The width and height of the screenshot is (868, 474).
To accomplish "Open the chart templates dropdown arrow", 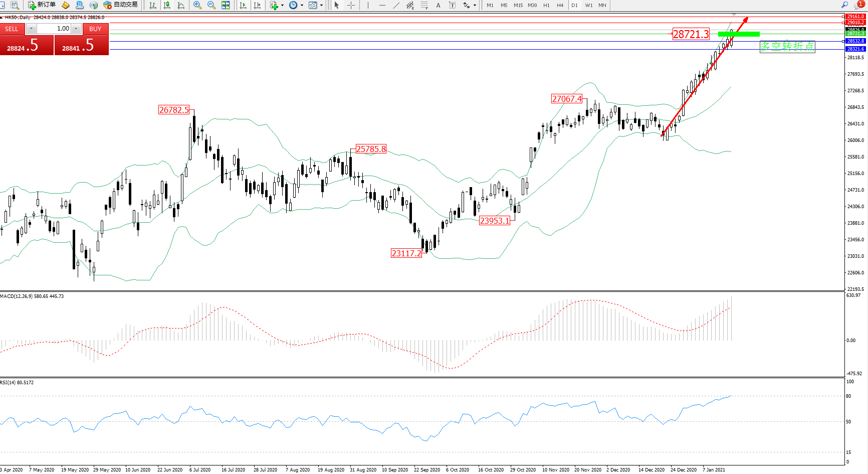I will click(x=321, y=6).
